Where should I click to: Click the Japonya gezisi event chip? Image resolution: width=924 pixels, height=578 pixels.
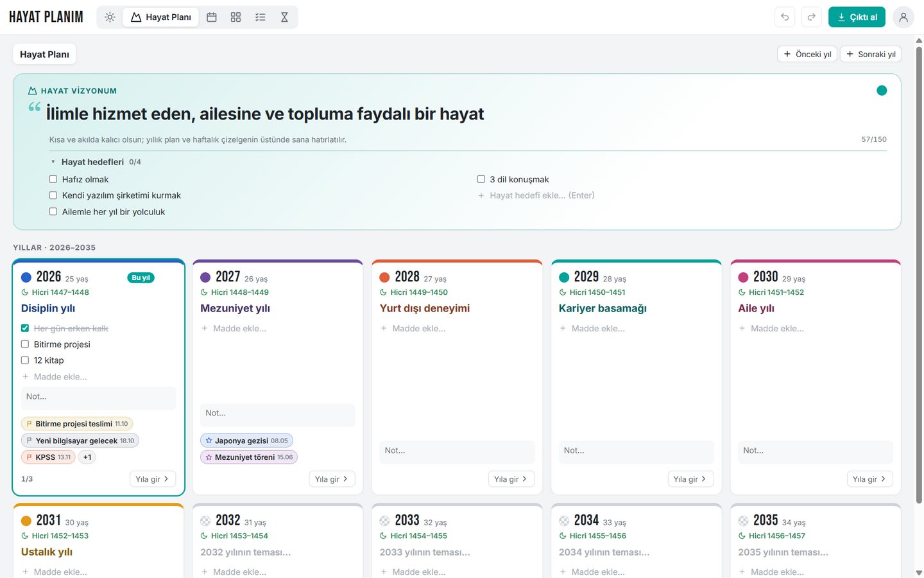click(x=247, y=441)
